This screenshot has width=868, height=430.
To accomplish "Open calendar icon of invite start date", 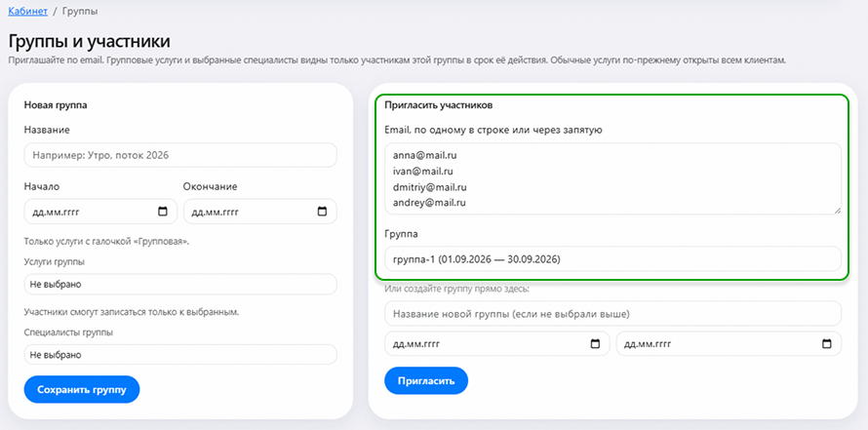I will (595, 343).
